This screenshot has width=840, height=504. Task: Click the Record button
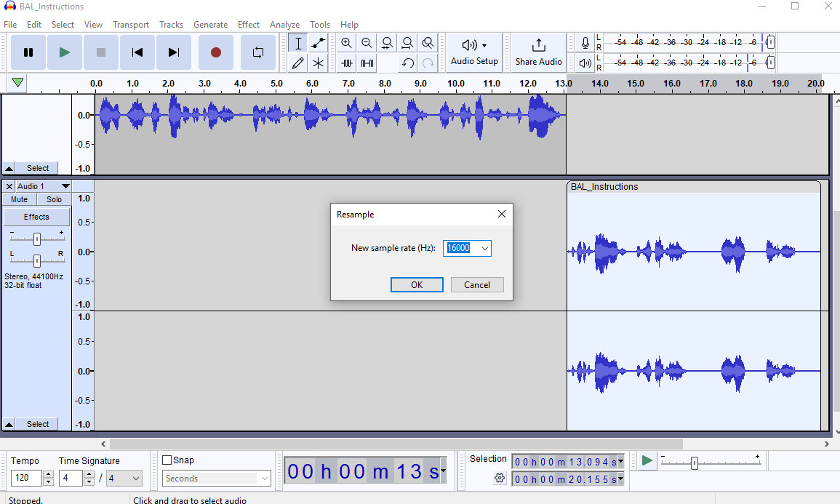215,52
